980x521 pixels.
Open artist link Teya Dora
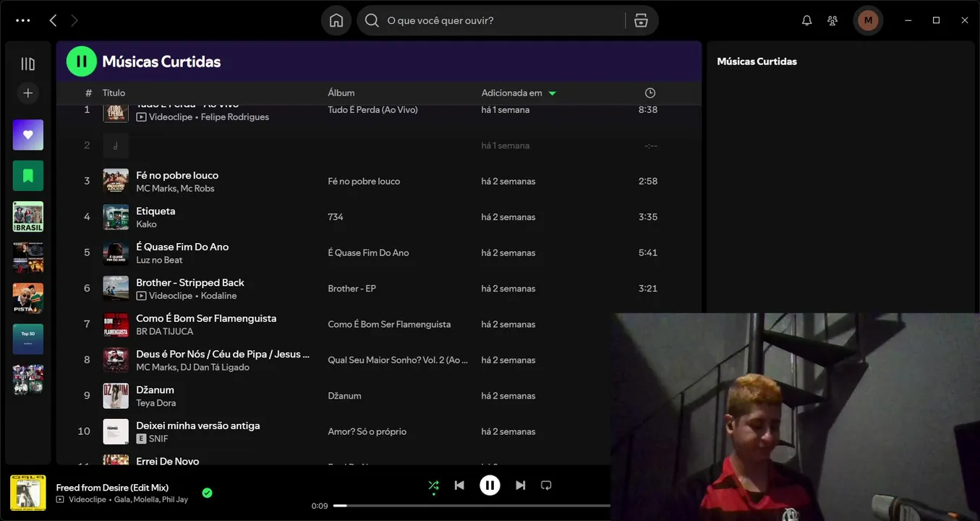click(x=155, y=403)
